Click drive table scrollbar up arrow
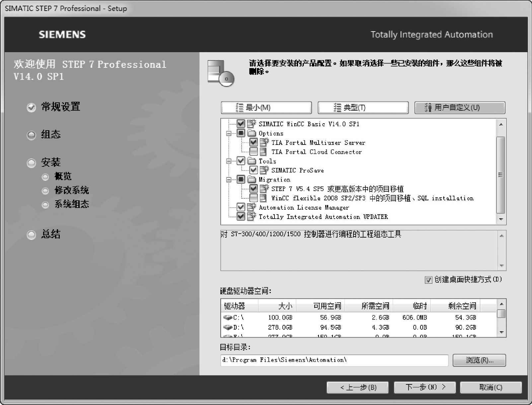 pyautogui.click(x=501, y=304)
